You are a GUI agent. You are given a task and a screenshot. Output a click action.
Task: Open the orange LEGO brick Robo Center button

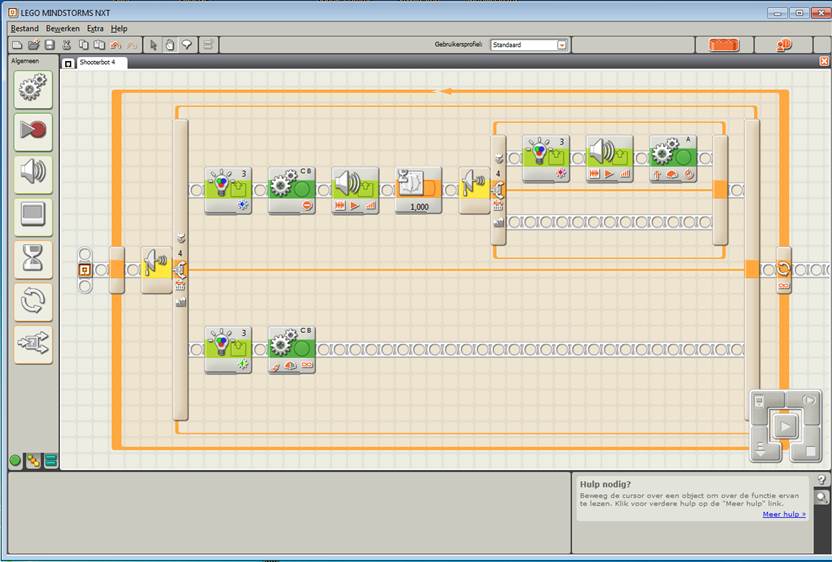click(x=724, y=45)
